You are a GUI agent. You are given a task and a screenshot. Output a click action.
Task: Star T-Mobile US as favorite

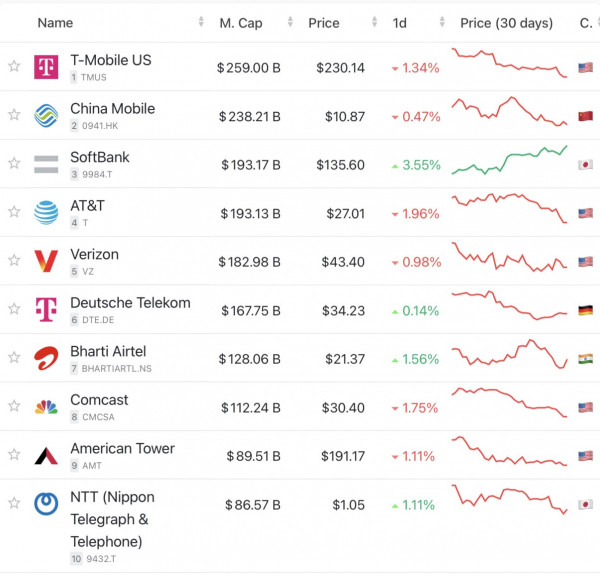click(14, 67)
